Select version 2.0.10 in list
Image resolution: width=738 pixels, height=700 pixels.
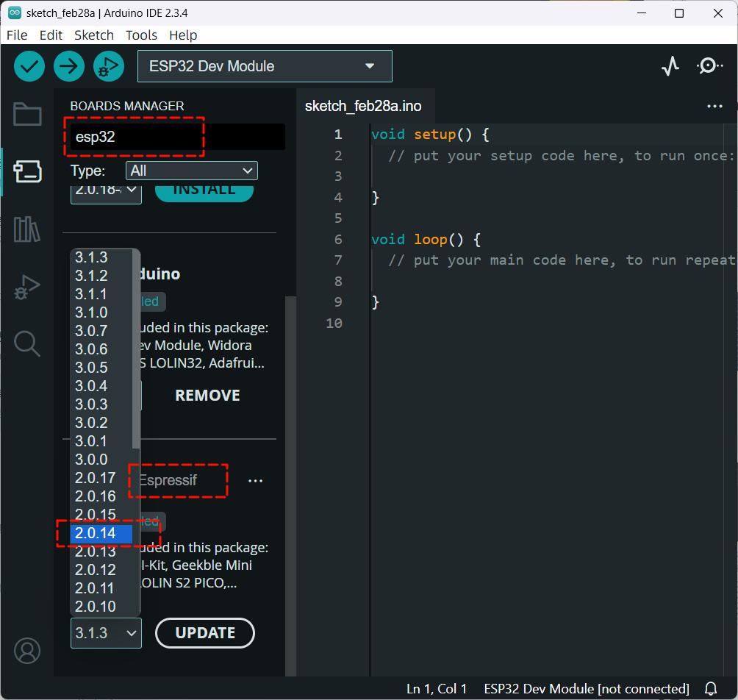pyautogui.click(x=101, y=607)
